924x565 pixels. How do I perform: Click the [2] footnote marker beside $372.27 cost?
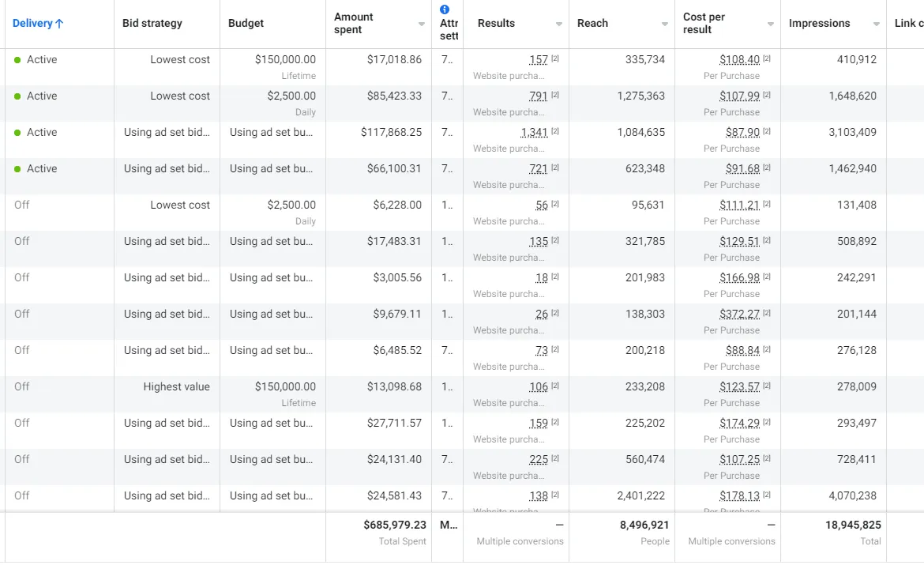pos(767,314)
